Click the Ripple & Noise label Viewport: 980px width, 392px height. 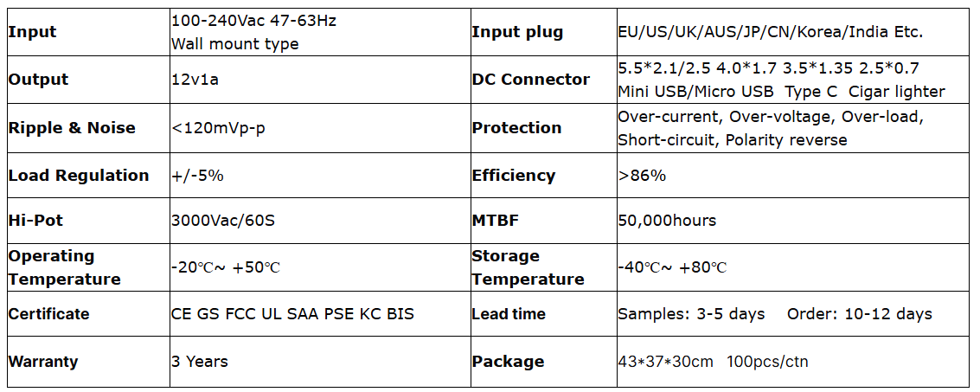(72, 128)
